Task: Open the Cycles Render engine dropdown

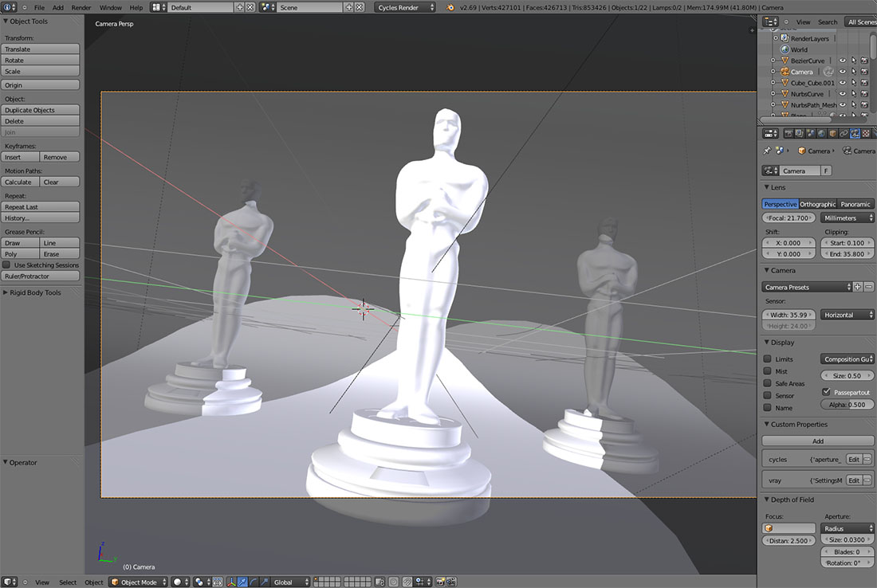Action: (405, 7)
